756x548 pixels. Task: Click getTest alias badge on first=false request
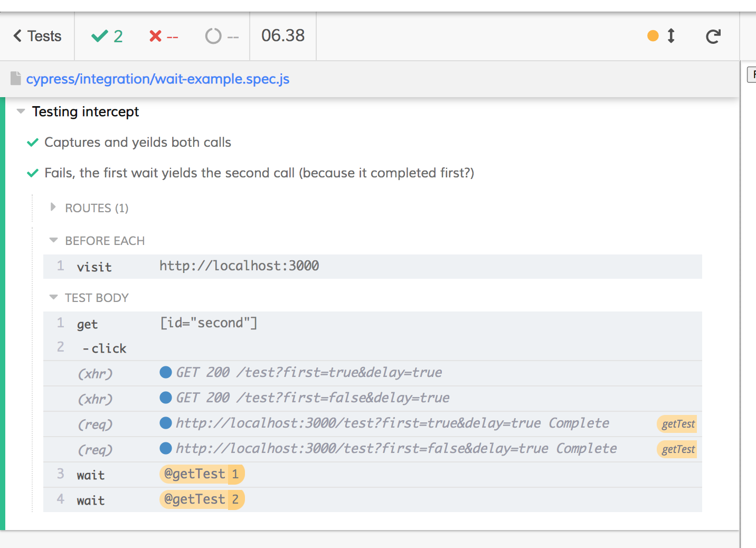[678, 449]
